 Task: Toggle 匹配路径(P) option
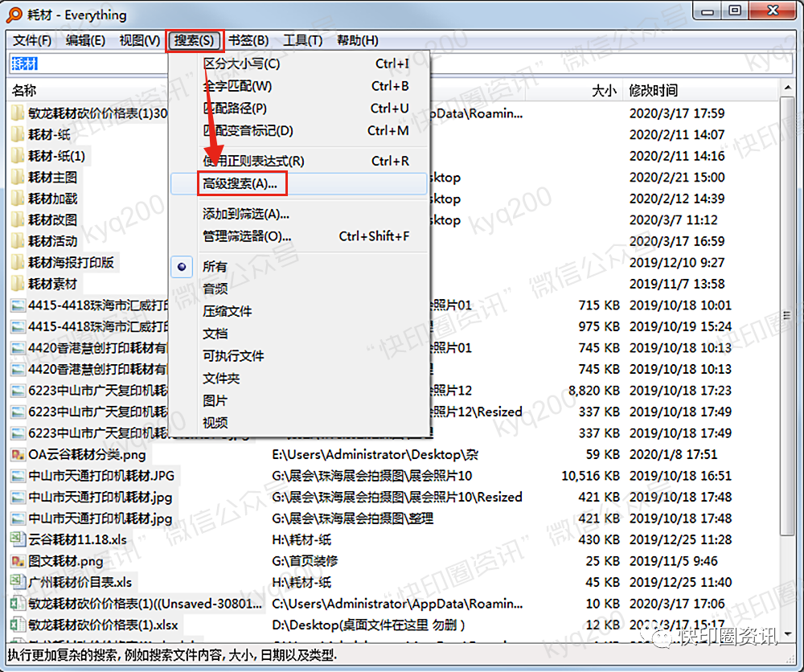[x=299, y=109]
